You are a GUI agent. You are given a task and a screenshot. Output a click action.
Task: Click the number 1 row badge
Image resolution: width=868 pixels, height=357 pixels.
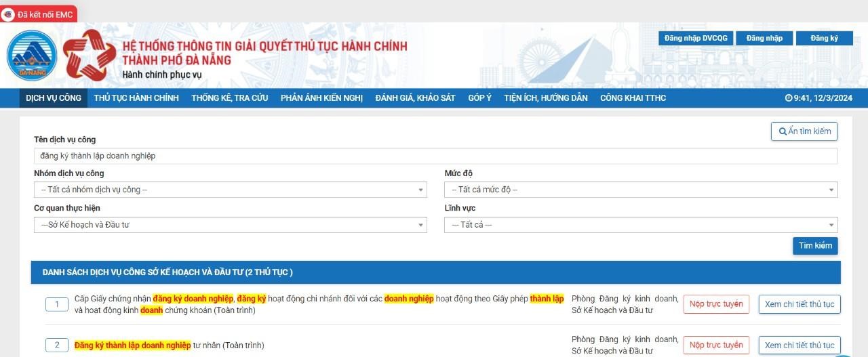(x=57, y=304)
